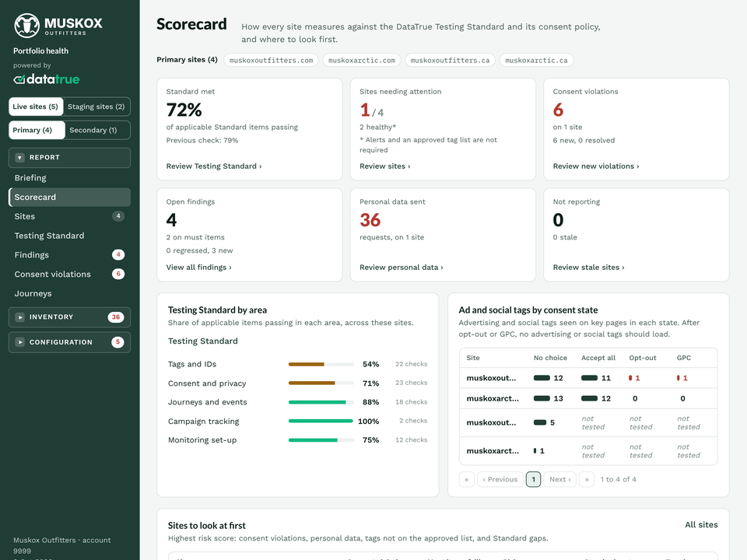Click the Previous page button

click(x=500, y=480)
